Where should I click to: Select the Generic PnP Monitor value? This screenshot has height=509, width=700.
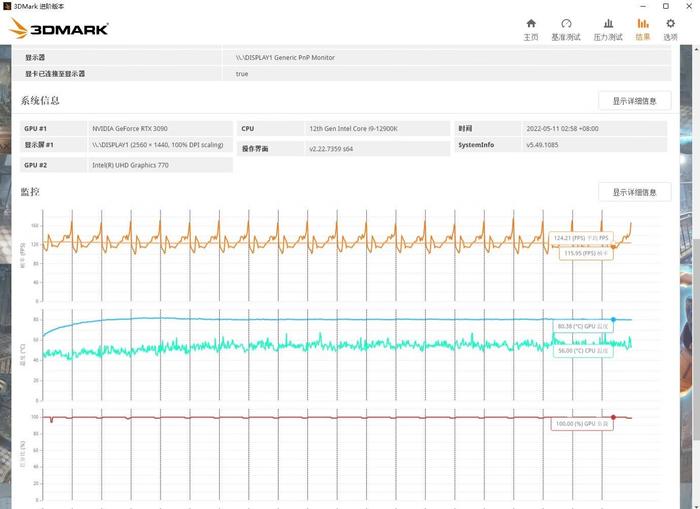click(x=285, y=58)
